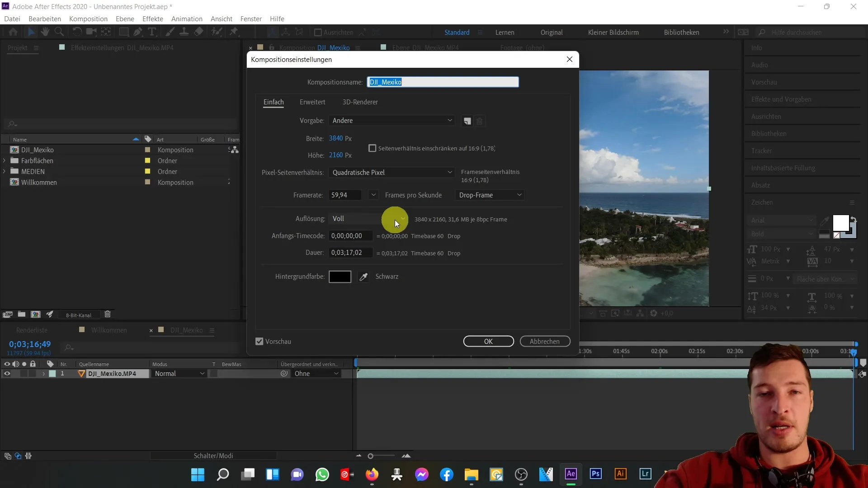Toggle the Ausrichten snapping checkbox
868x488 pixels.
(x=318, y=33)
